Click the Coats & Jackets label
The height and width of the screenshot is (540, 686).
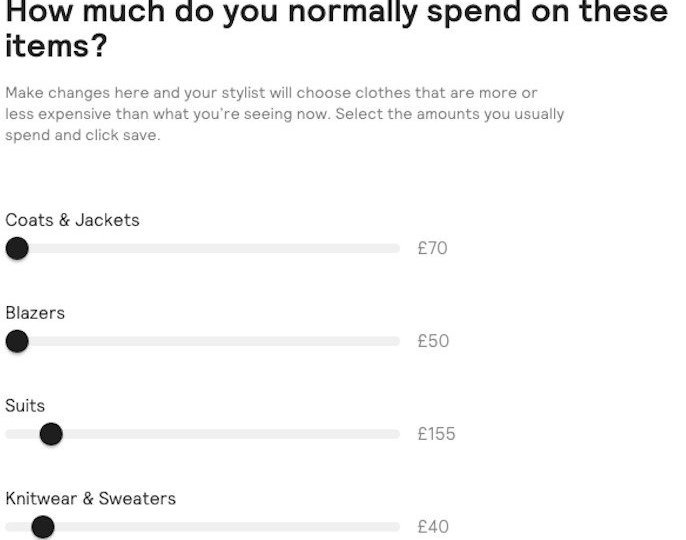tap(72, 220)
